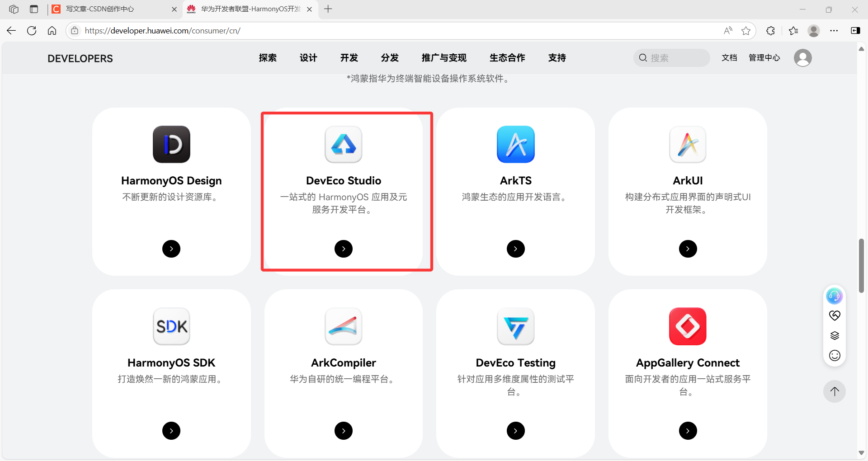The image size is (868, 461).
Task: Open the 开发 navigation menu
Action: 349,58
